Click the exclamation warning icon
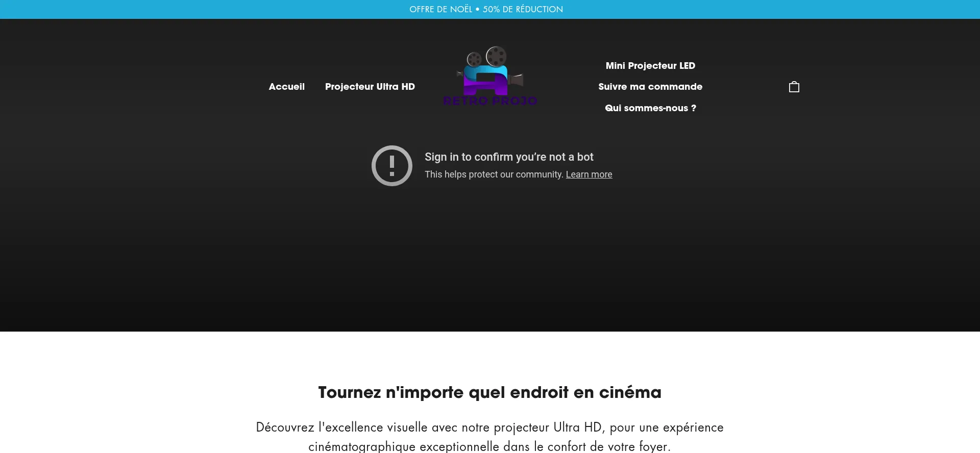This screenshot has height=453, width=980. tap(392, 166)
